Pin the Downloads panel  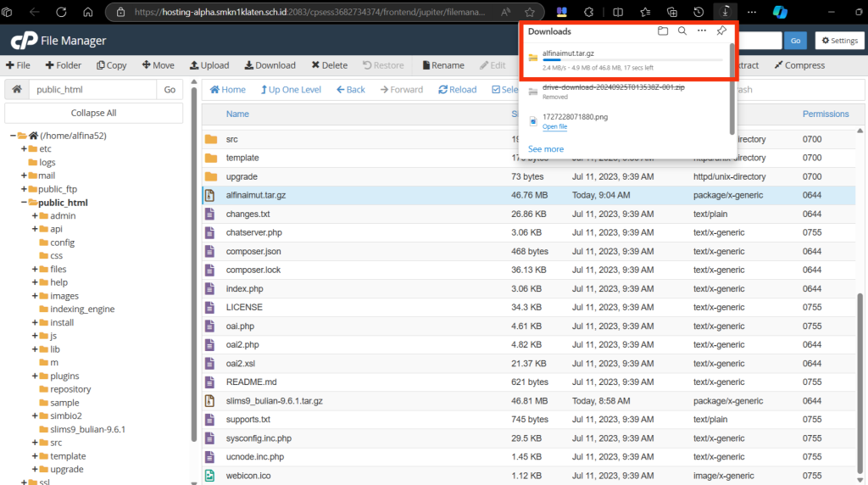pos(721,31)
